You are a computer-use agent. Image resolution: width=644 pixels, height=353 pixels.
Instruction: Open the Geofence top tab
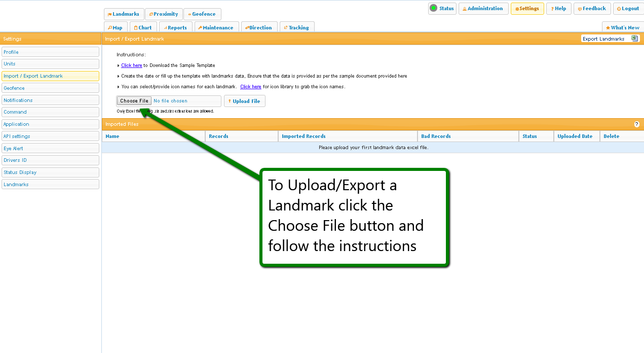click(x=202, y=14)
